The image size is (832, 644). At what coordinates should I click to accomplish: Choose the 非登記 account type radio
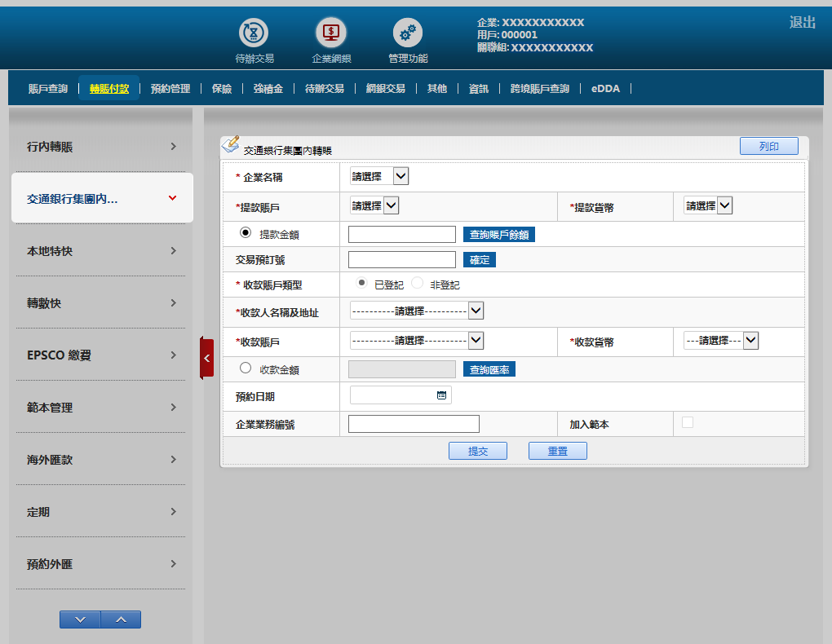pos(418,283)
